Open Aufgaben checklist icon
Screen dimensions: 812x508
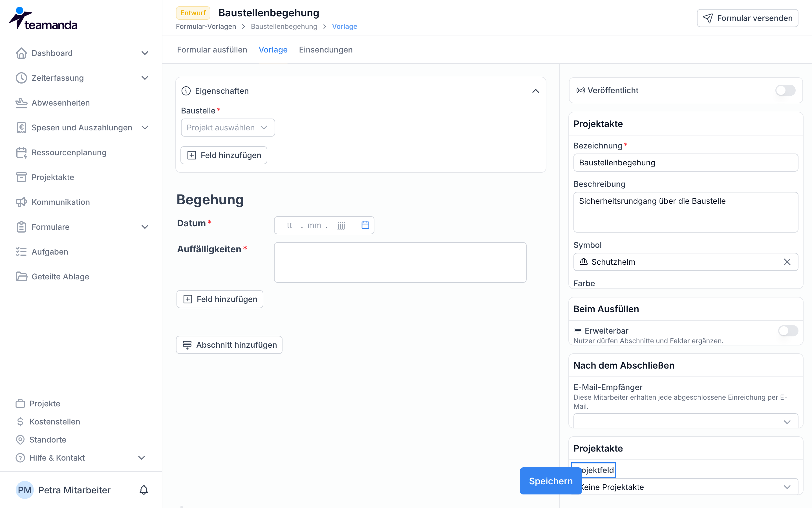tap(21, 252)
